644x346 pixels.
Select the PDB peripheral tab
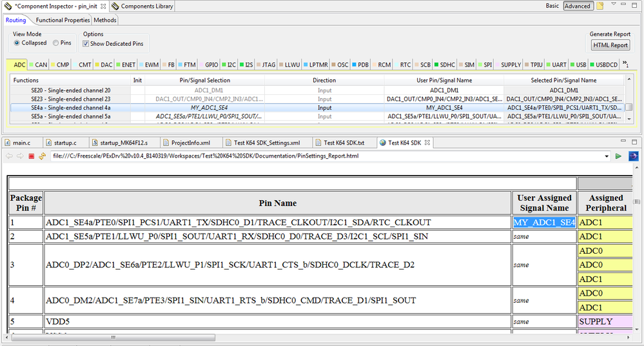point(360,65)
